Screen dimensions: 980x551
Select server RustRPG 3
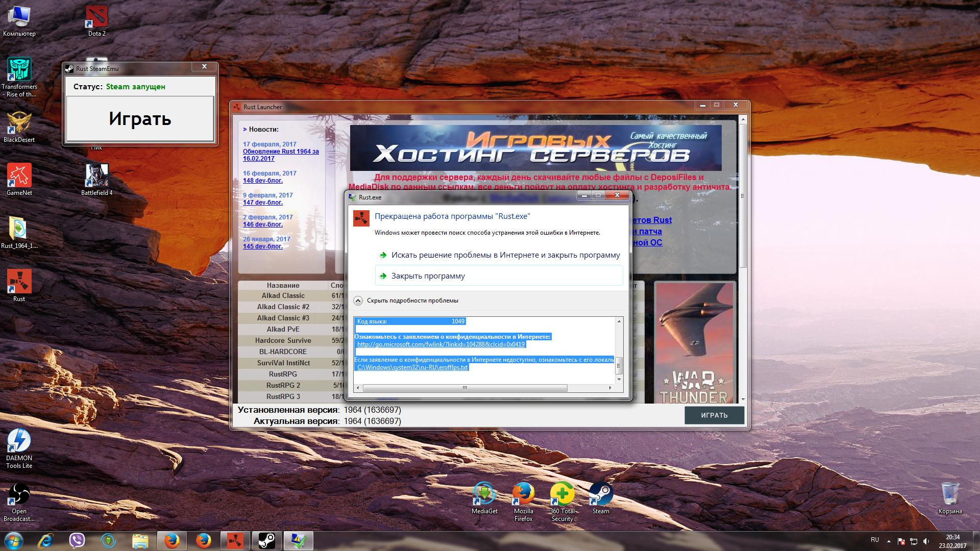[x=283, y=397]
